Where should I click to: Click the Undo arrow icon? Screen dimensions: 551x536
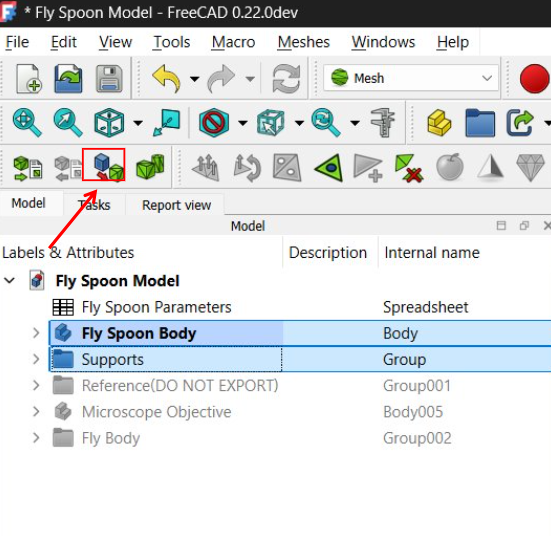(167, 78)
